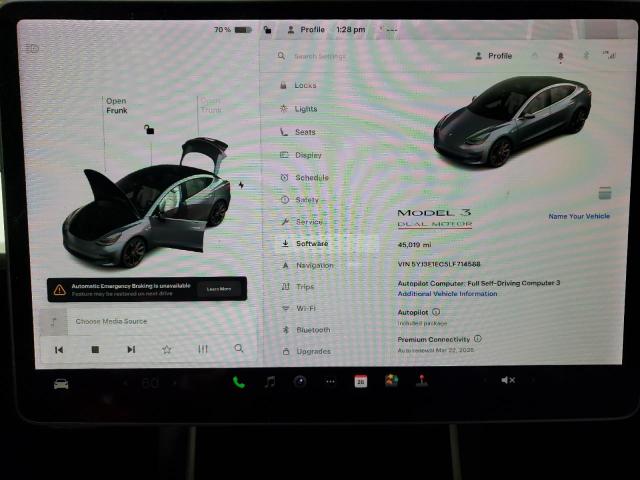Open the media equalizer settings icon
The width and height of the screenshot is (640, 480).
[203, 349]
